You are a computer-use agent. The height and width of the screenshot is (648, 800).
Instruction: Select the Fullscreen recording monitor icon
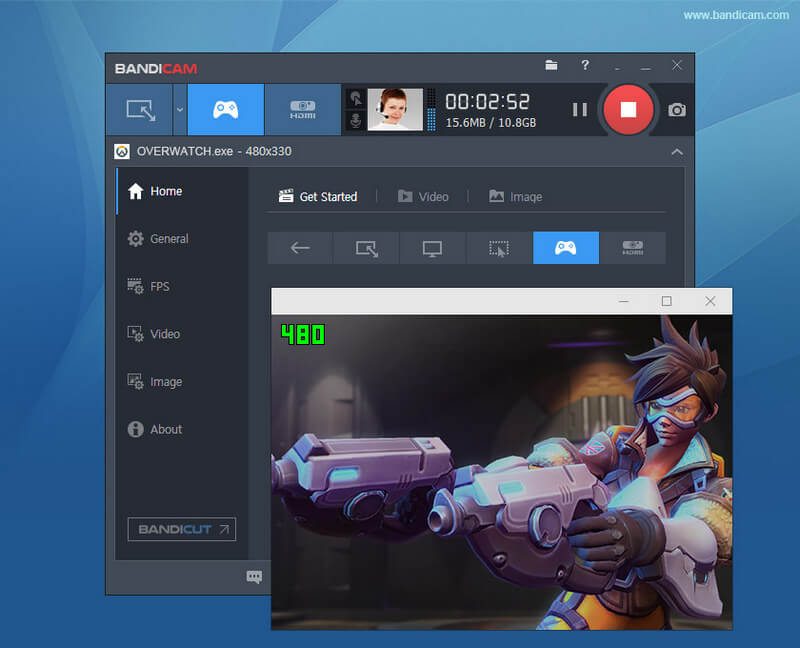coord(432,247)
